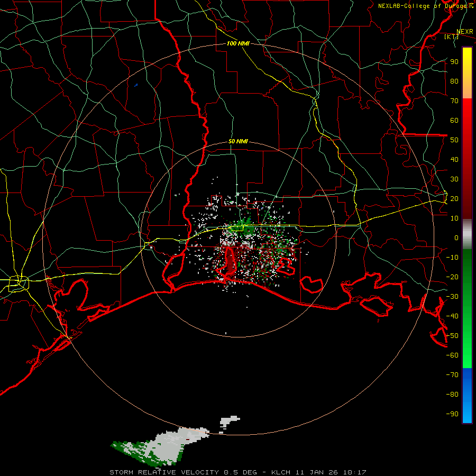Click the -10 value on velocity scale

(452, 258)
